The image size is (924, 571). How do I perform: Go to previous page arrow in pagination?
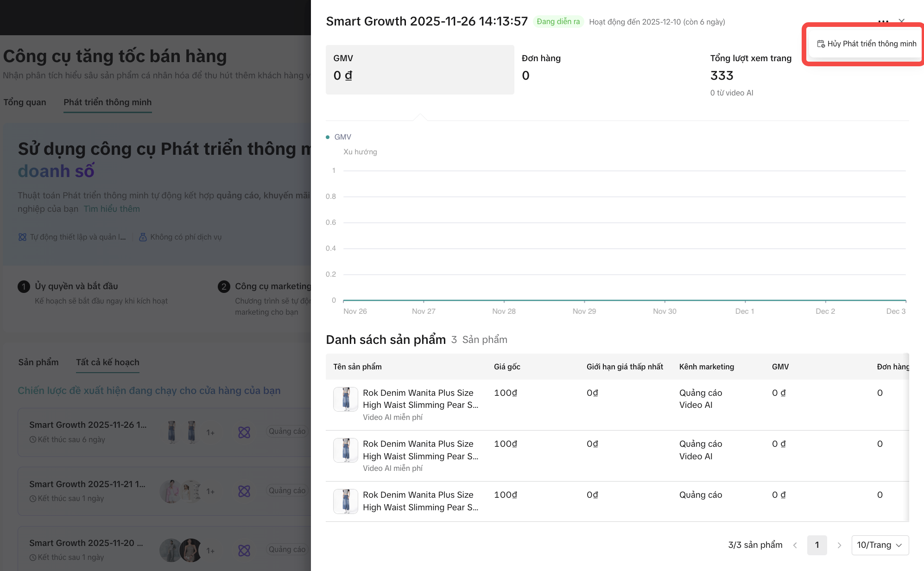pyautogui.click(x=795, y=545)
